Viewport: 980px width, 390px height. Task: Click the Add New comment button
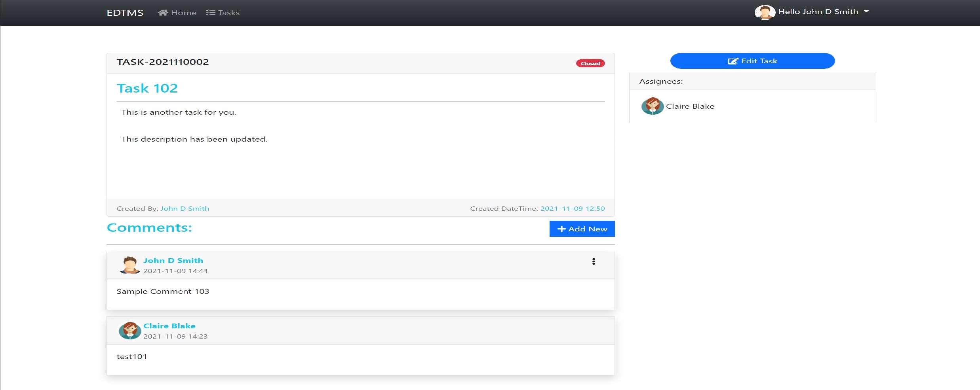pos(582,229)
